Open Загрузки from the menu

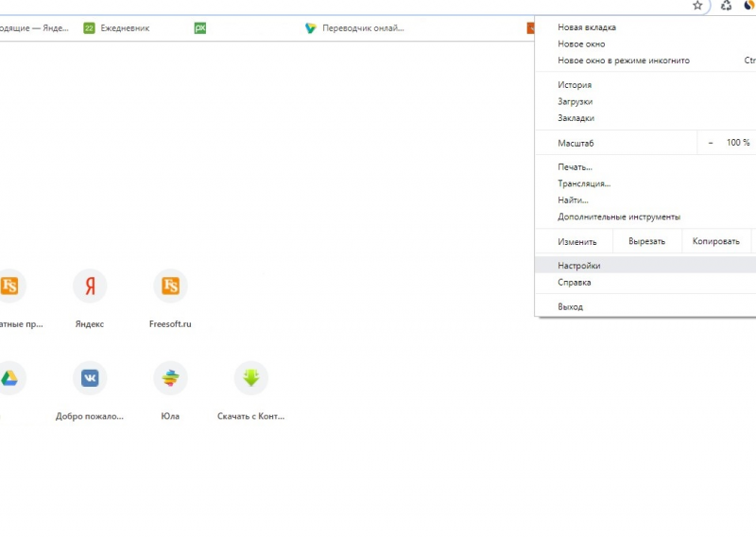click(x=645, y=101)
